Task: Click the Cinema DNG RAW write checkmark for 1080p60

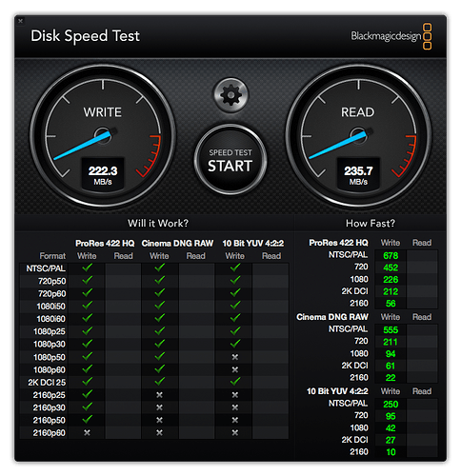Action: tap(159, 369)
